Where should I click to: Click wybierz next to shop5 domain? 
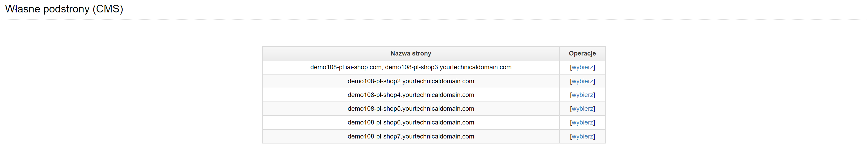(582, 109)
